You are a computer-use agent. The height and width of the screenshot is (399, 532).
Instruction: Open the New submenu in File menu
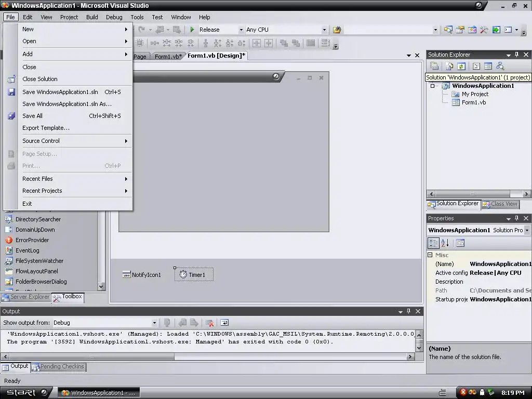point(75,29)
